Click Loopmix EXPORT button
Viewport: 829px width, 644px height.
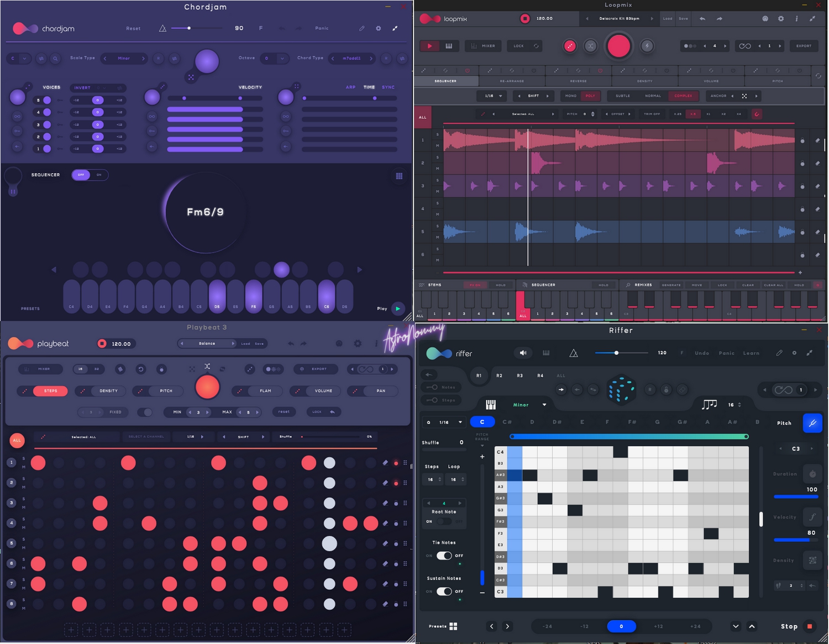click(x=804, y=46)
